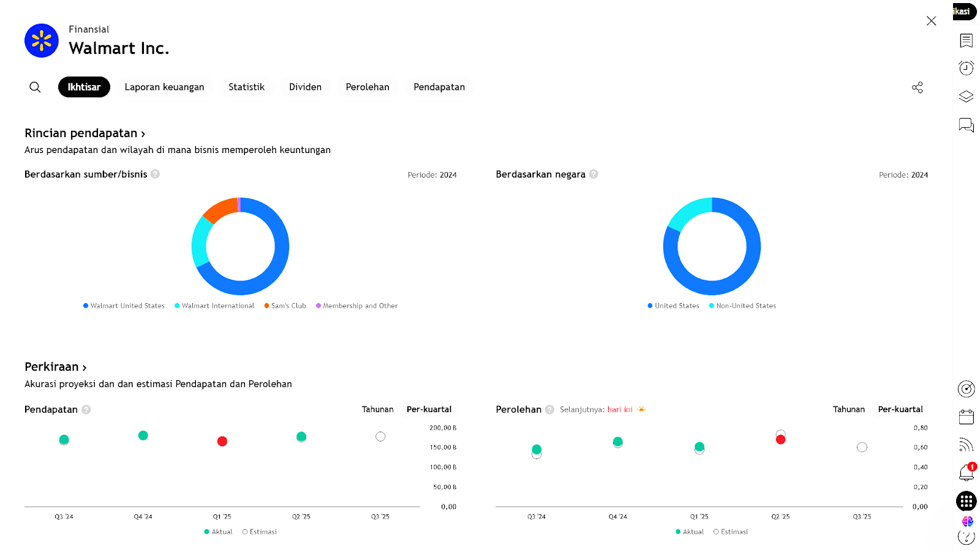Open the chat bubbles icon
Screen dimensions: 980x551
(x=966, y=126)
